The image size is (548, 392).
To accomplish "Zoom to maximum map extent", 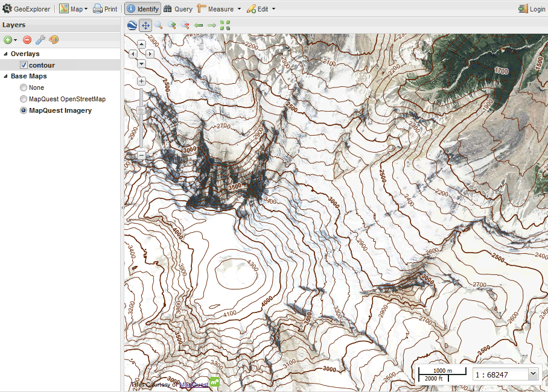I will pos(225,25).
